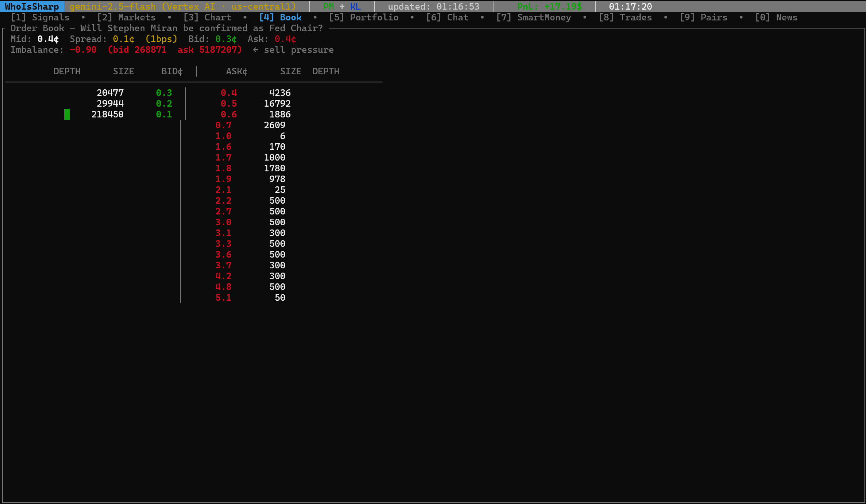Screen dimensions: 866x504
Task: Click the 5.1 ask price row
Action: [x=223, y=298]
